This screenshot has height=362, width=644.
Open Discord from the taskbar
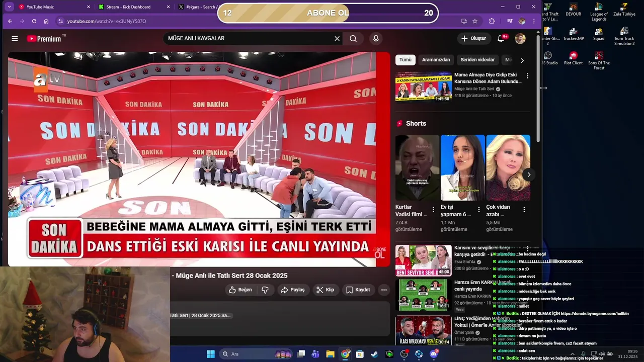434,354
